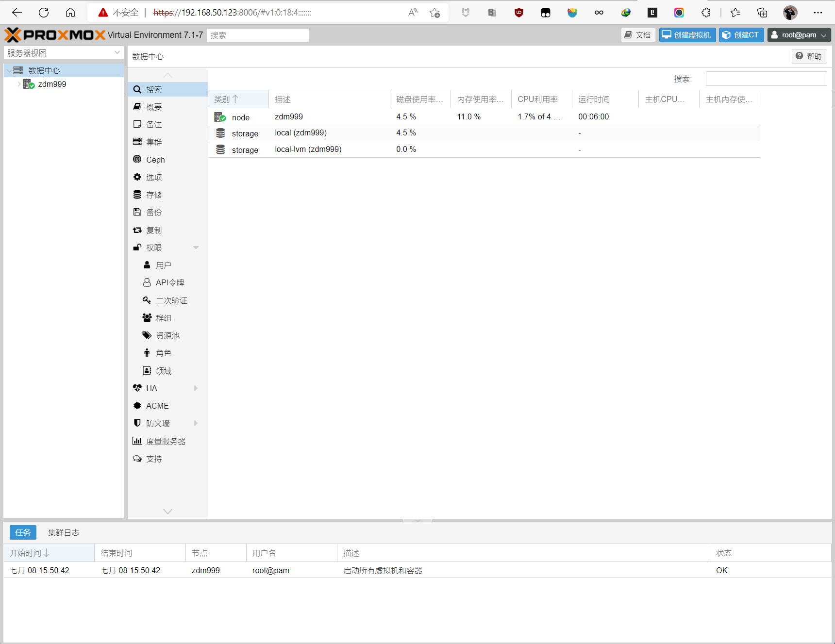Open the 存储 storage section
The height and width of the screenshot is (644, 835).
(x=154, y=195)
